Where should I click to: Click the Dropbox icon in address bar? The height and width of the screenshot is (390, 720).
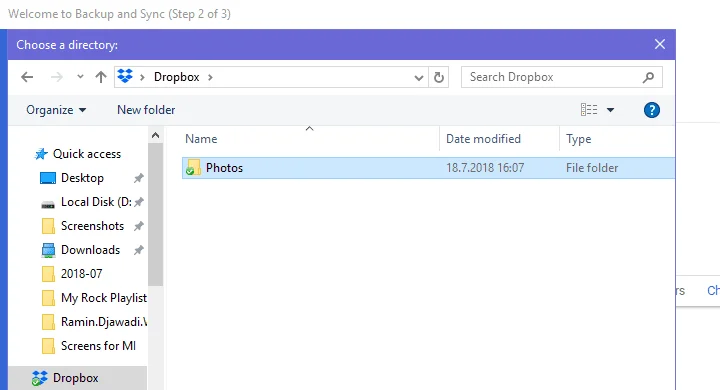125,76
